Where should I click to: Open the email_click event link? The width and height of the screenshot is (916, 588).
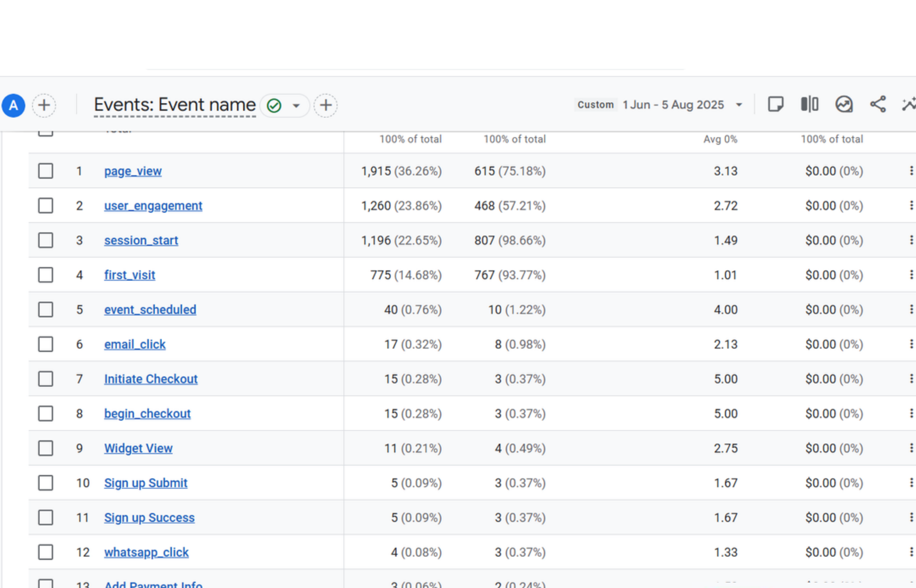tap(135, 345)
